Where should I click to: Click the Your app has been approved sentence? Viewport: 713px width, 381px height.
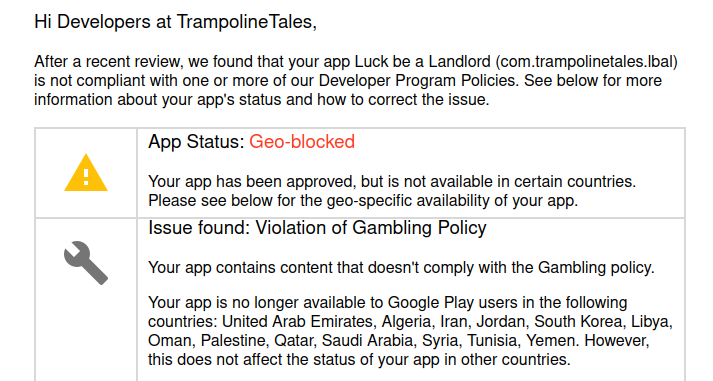[x=392, y=181]
